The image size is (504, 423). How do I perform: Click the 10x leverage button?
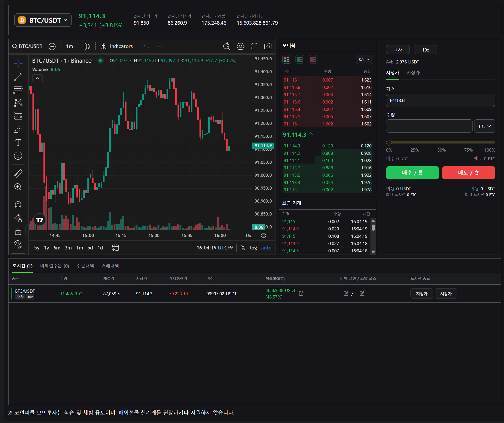(425, 50)
